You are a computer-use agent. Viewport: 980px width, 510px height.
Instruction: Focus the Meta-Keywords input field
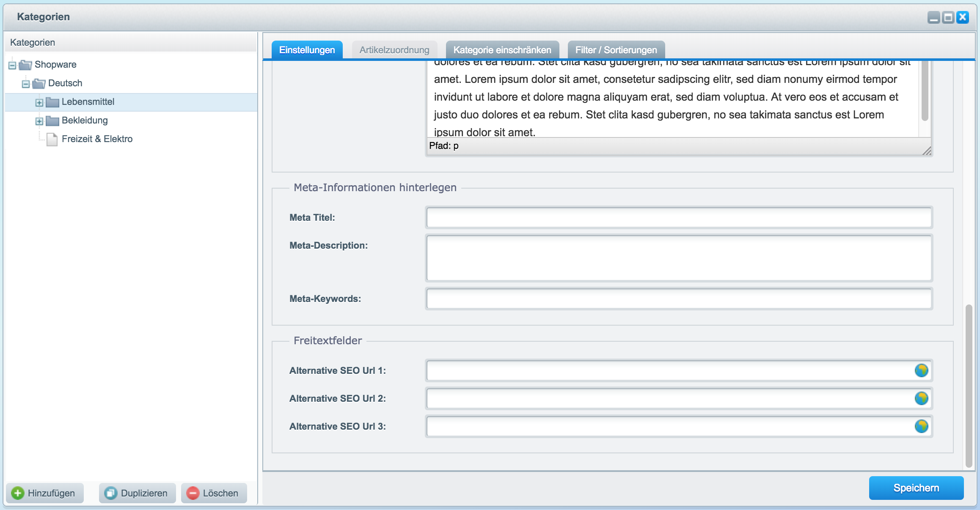click(679, 299)
